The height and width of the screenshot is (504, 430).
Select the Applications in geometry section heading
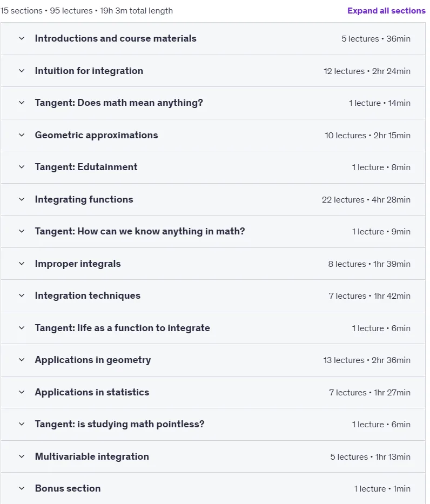pos(93,360)
